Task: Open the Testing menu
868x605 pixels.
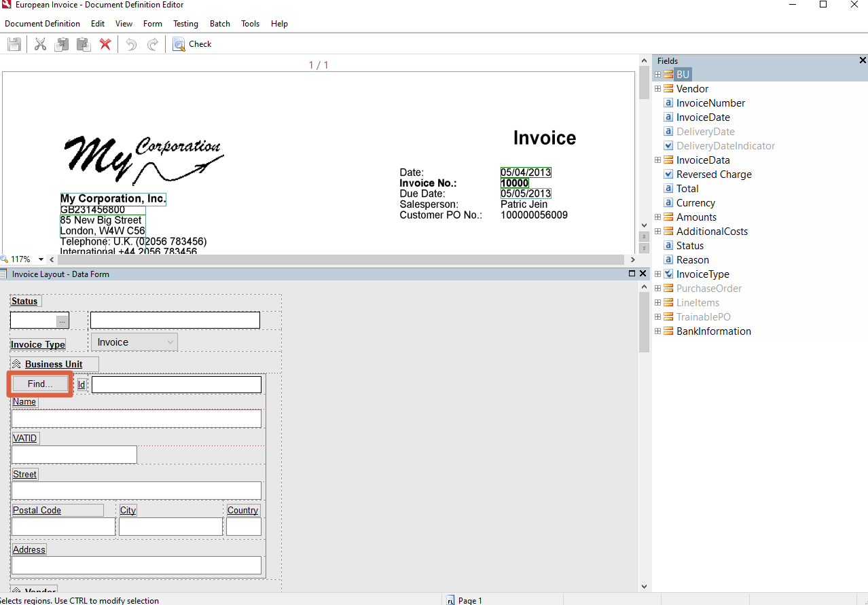Action: (185, 24)
